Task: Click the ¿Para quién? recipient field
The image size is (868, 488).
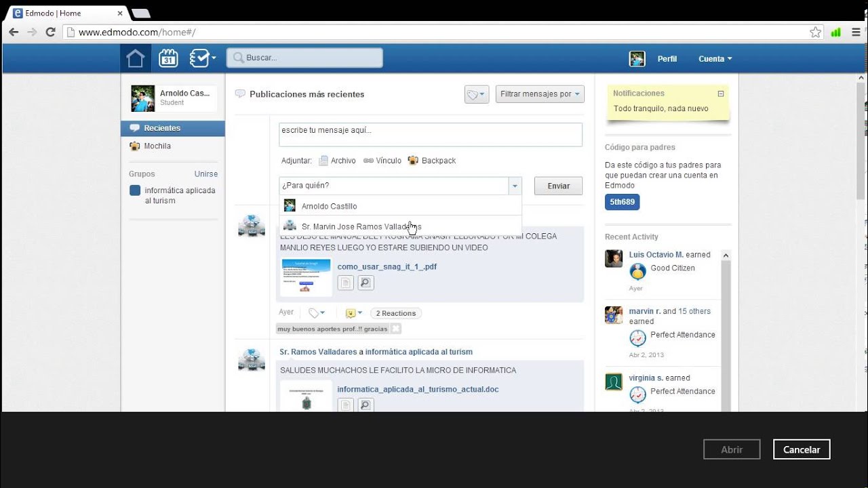Action: (393, 186)
